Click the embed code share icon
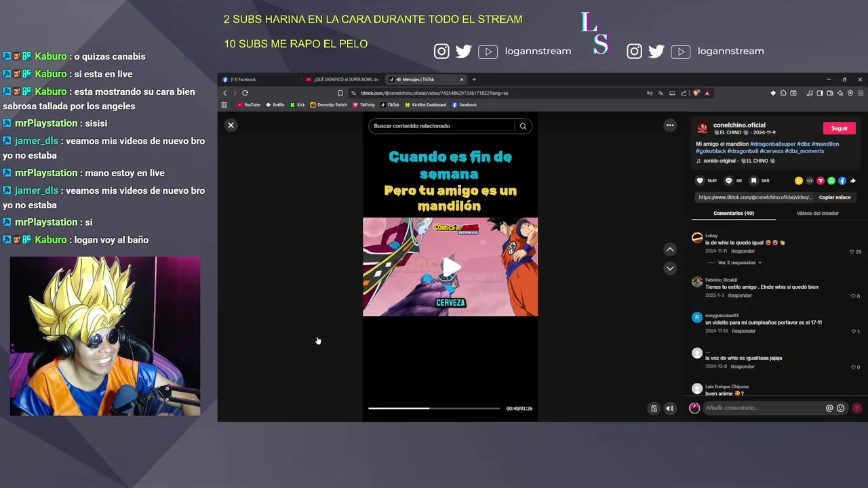 810,181
